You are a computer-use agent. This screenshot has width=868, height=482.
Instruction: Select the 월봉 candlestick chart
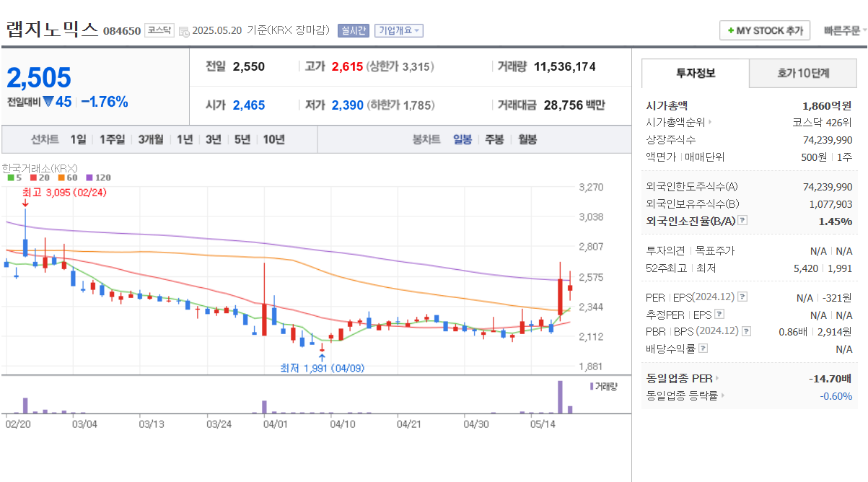[x=527, y=139]
